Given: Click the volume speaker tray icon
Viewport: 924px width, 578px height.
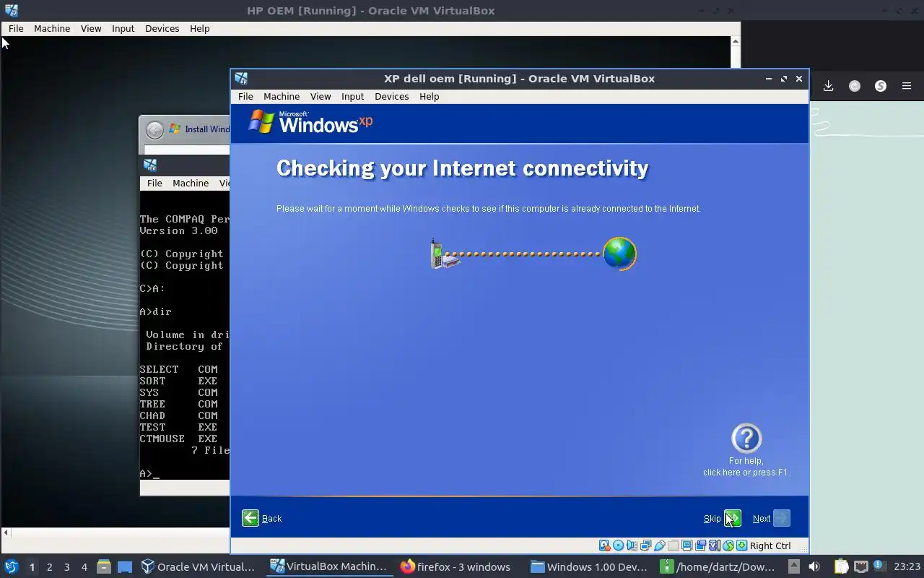Looking at the screenshot, I should pos(814,566).
